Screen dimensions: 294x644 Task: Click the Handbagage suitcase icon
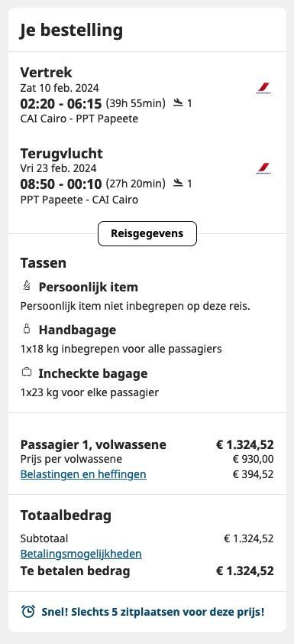pyautogui.click(x=27, y=329)
